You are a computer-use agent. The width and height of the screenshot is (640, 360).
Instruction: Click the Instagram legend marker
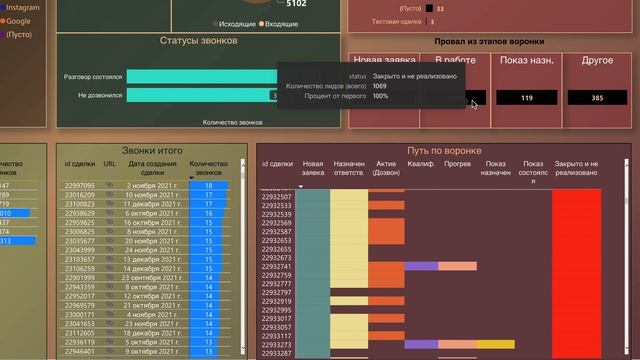click(x=2, y=7)
